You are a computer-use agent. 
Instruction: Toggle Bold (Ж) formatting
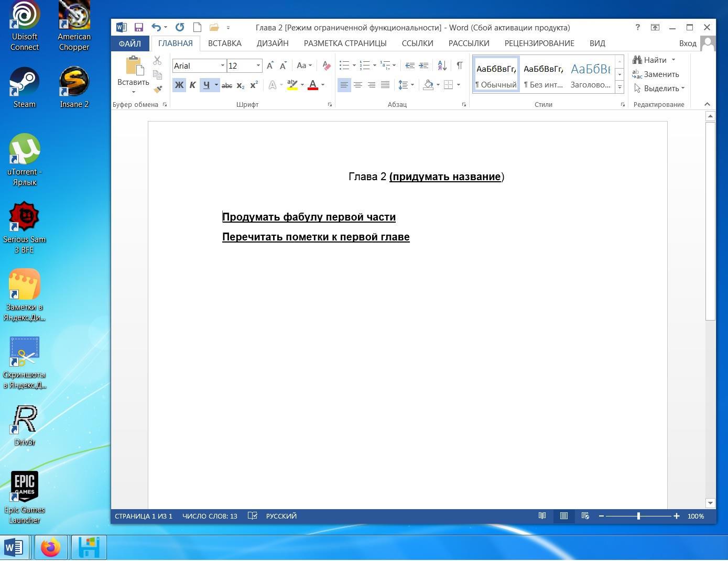click(179, 85)
